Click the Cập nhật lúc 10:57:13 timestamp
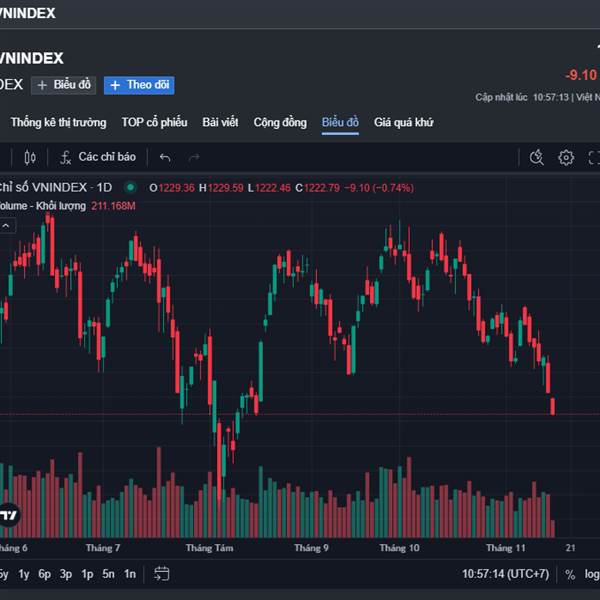Screen dimensions: 600x600 (x=522, y=97)
